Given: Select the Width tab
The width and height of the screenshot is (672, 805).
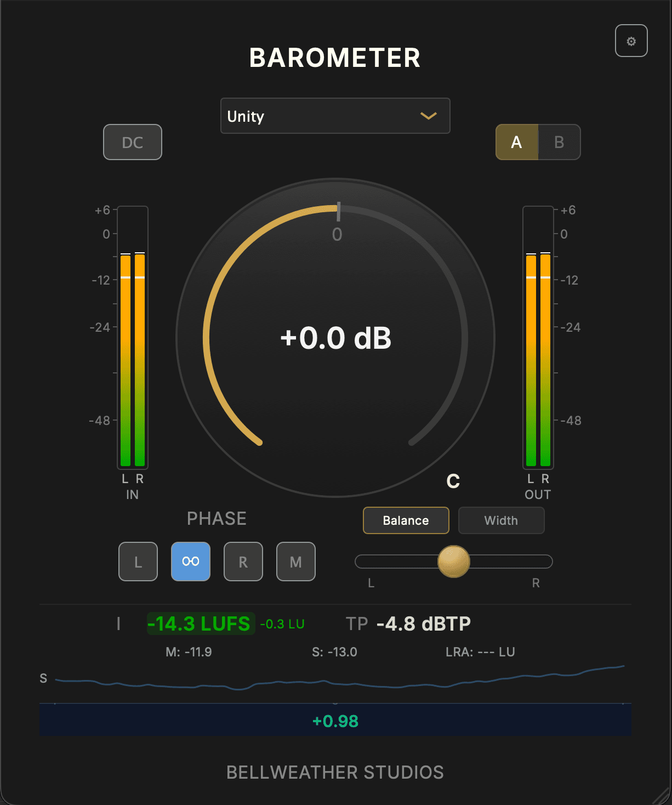Looking at the screenshot, I should tap(502, 520).
